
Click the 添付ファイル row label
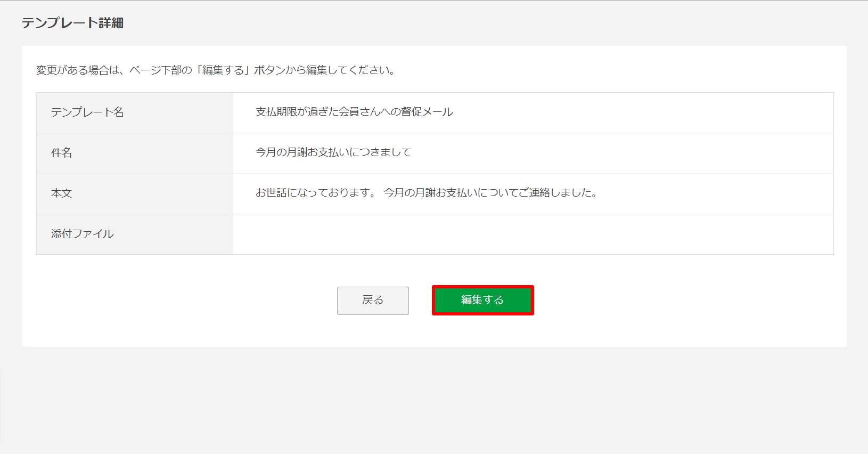(x=83, y=234)
